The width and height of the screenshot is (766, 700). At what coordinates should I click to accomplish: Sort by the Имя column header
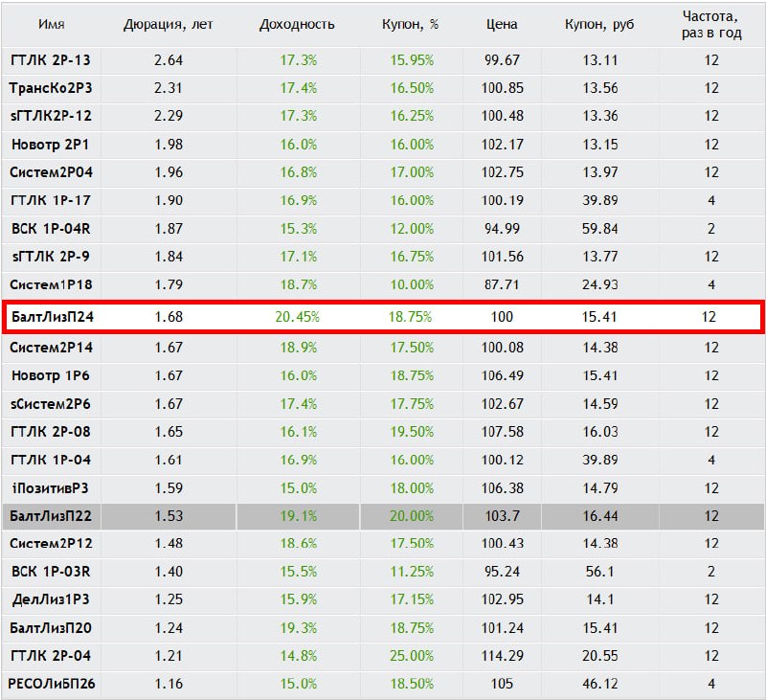[x=52, y=25]
